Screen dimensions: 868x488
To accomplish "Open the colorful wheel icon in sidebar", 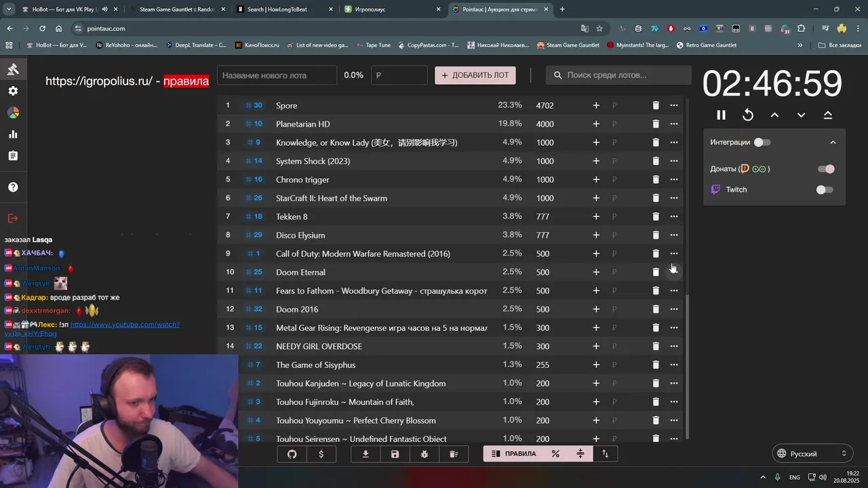I will pyautogui.click(x=13, y=113).
